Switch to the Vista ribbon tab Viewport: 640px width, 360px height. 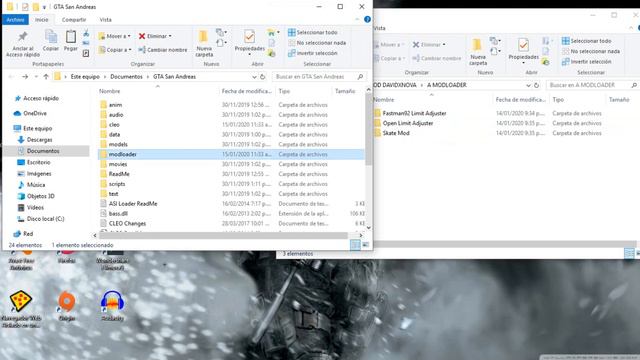[105, 20]
